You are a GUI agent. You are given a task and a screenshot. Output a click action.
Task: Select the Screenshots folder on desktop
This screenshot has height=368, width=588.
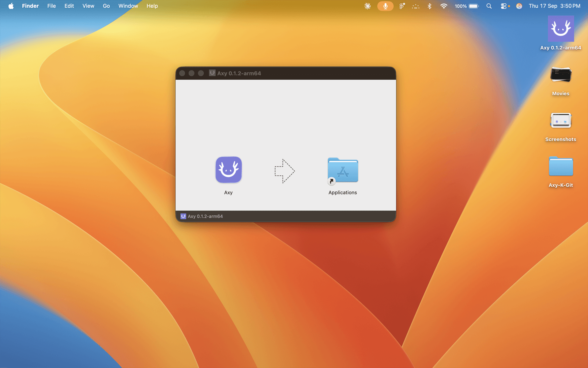click(561, 120)
